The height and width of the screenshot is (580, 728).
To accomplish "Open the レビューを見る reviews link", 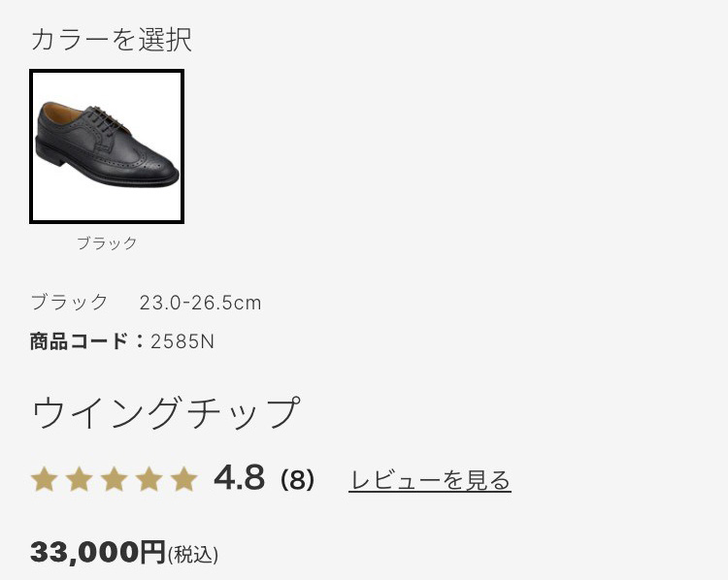I will [430, 480].
